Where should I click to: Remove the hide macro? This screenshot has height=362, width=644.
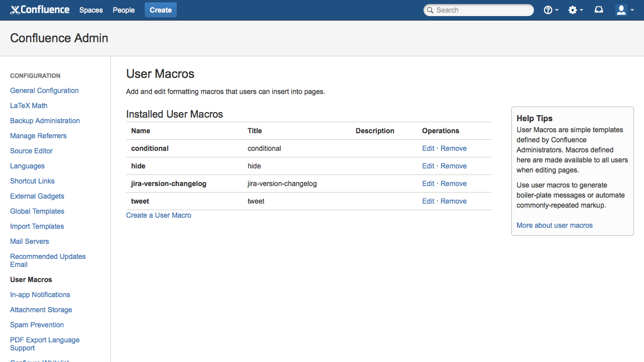point(454,166)
